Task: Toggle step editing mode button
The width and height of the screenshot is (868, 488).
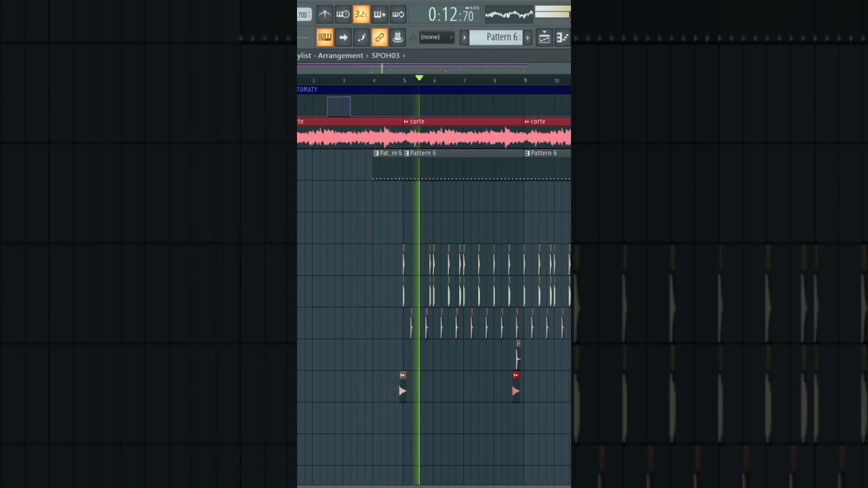Action: pyautogui.click(x=361, y=37)
